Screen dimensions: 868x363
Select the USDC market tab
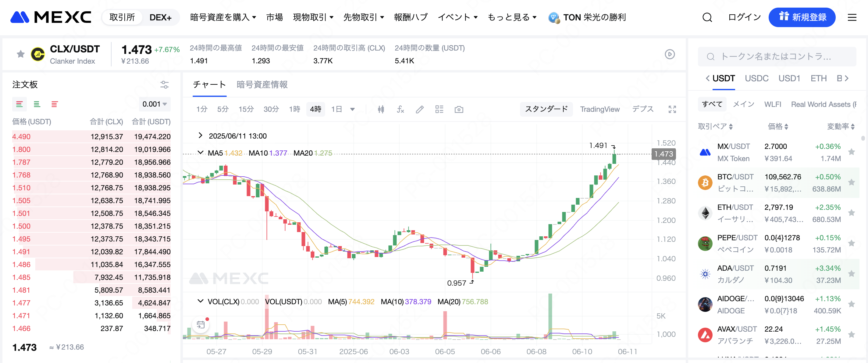[756, 79]
